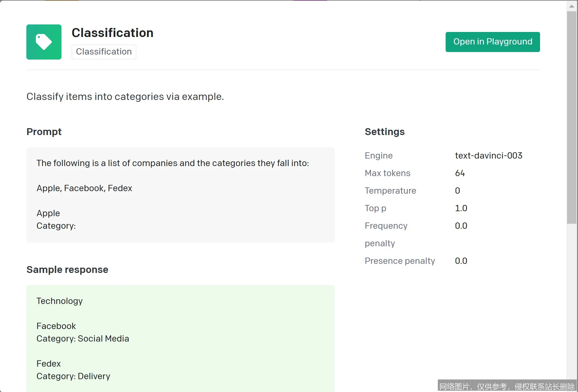578x392 pixels.
Task: Click the Presence penalty value 0.0
Action: (461, 261)
